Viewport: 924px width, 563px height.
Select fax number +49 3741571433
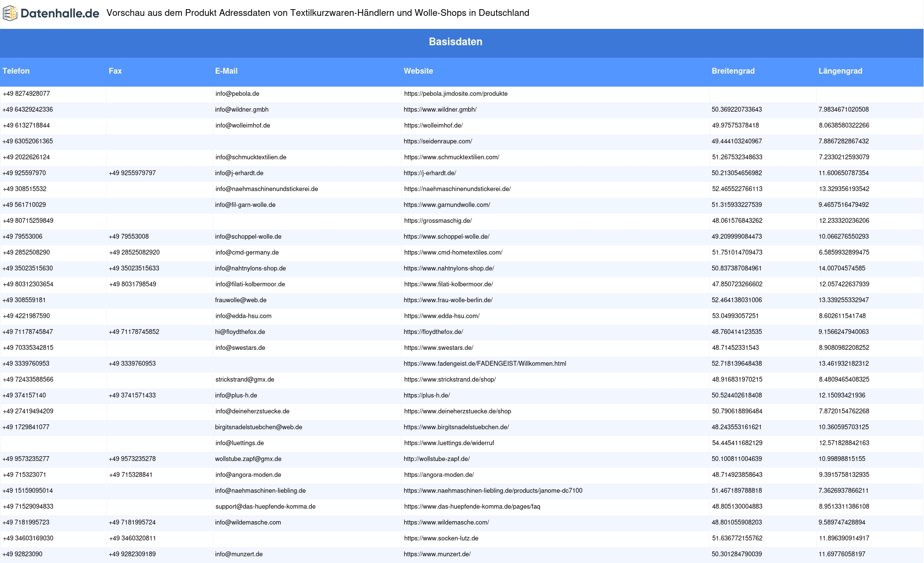pyautogui.click(x=132, y=396)
